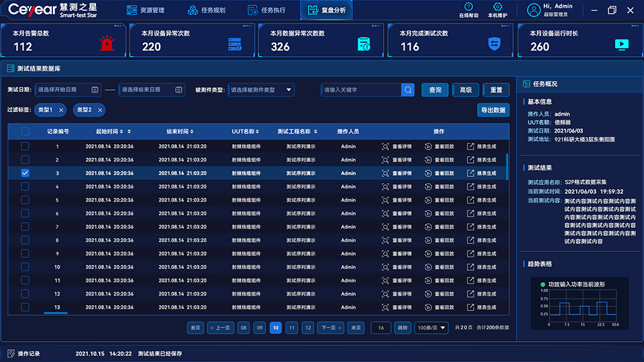Open the local maintenance gear icon
644x362 pixels.
point(497,7)
